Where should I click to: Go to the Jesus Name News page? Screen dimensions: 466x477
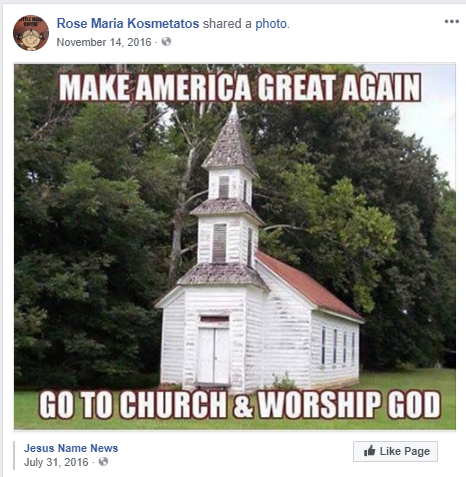(71, 448)
